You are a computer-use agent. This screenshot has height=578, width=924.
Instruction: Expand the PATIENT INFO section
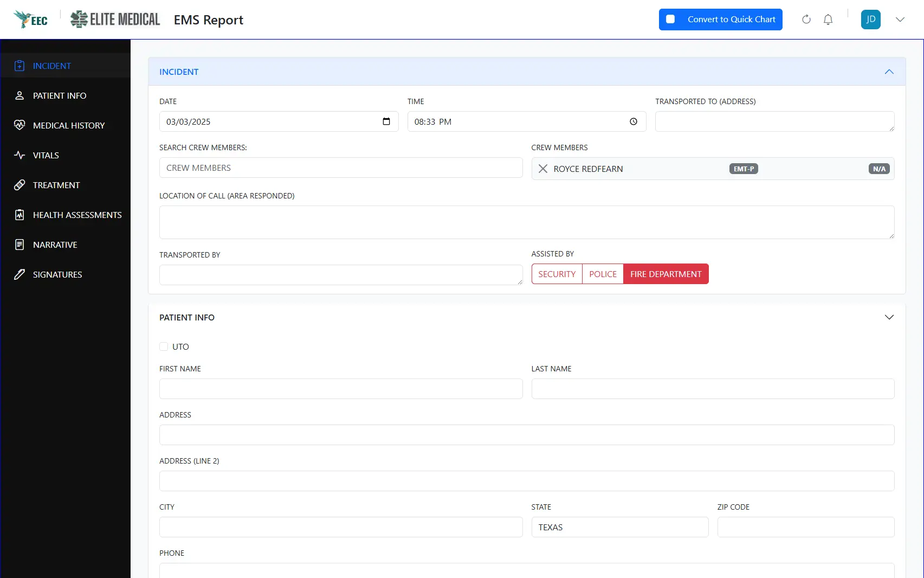click(889, 317)
